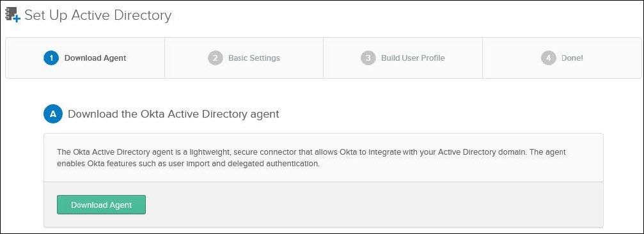Click the Active Directory plus icon by title

coord(12,15)
